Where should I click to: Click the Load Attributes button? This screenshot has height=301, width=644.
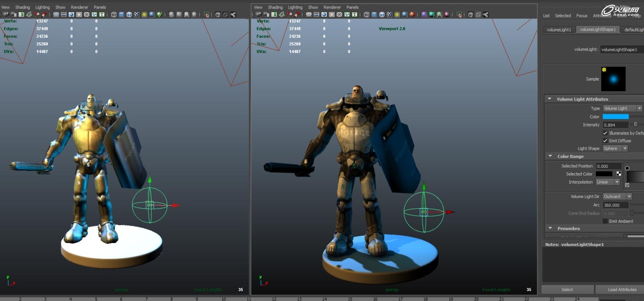pyautogui.click(x=621, y=289)
